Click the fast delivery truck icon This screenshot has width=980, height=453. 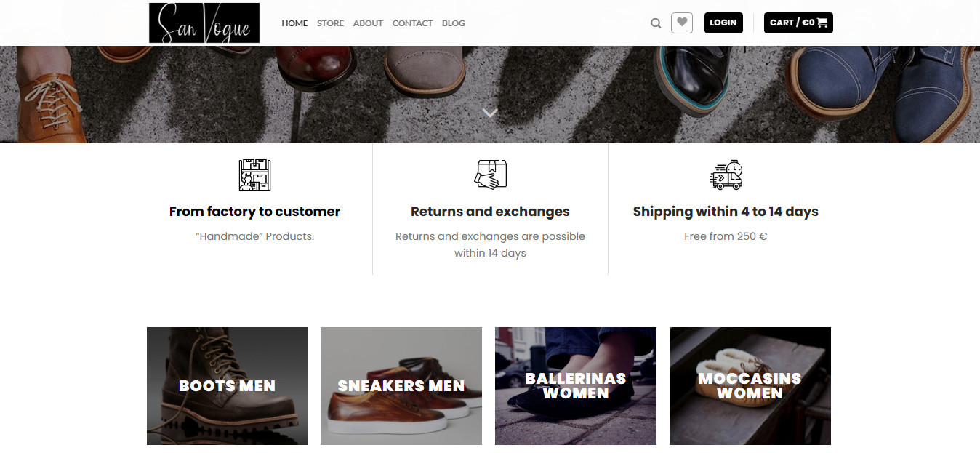pos(726,175)
